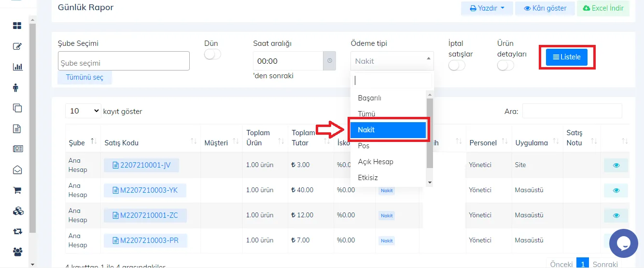Open the Ödeme tipi combo box
Viewport: 644px width, 268px height.
pyautogui.click(x=392, y=61)
